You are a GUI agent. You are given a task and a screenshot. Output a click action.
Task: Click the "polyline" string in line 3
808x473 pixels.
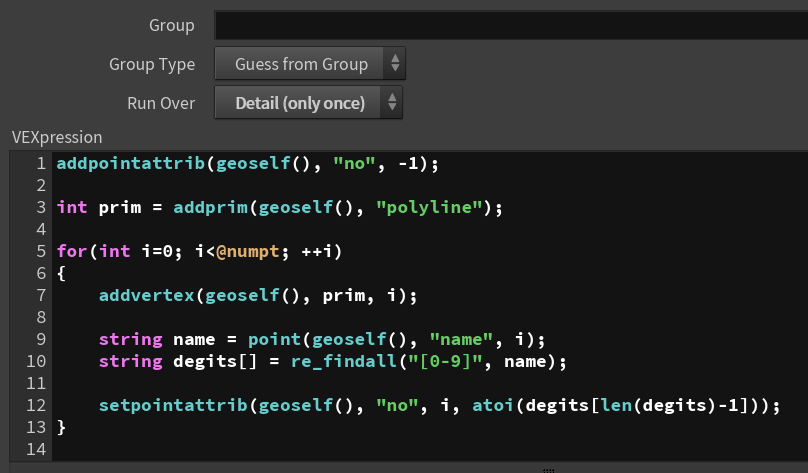click(x=429, y=207)
